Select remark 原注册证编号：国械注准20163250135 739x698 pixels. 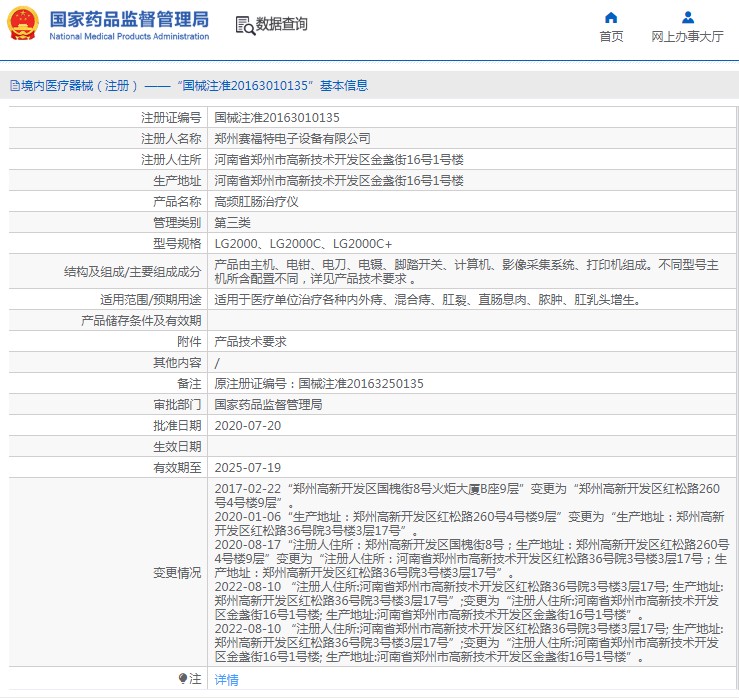tap(319, 384)
